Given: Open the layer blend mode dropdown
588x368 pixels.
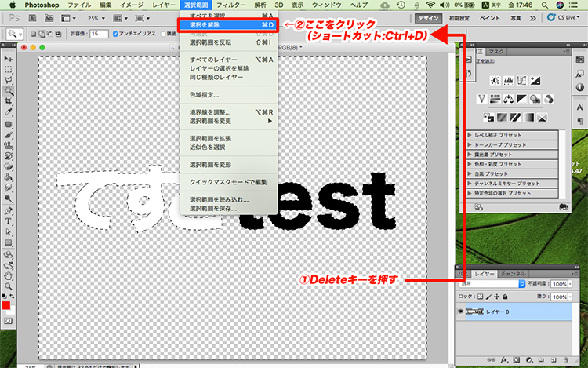Looking at the screenshot, I should tap(492, 284).
